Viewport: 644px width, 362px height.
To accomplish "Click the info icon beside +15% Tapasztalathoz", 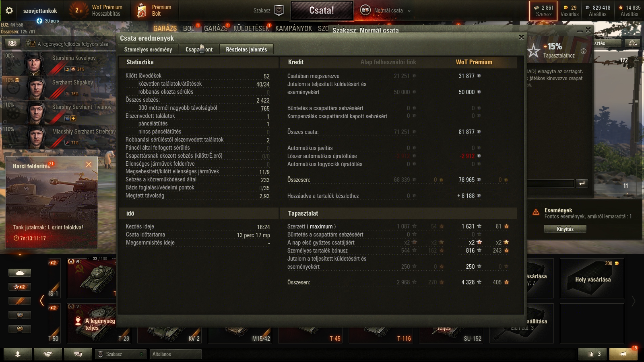I will tap(584, 51).
